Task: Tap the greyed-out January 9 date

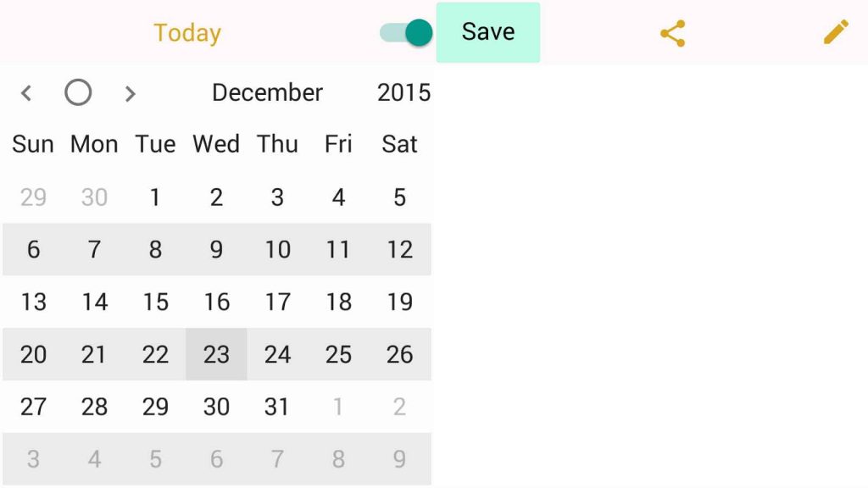Action: tap(399, 459)
